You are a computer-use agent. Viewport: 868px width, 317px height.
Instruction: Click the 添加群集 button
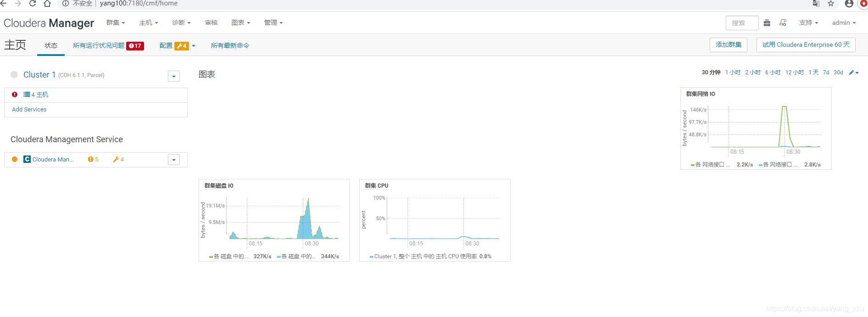pos(729,44)
